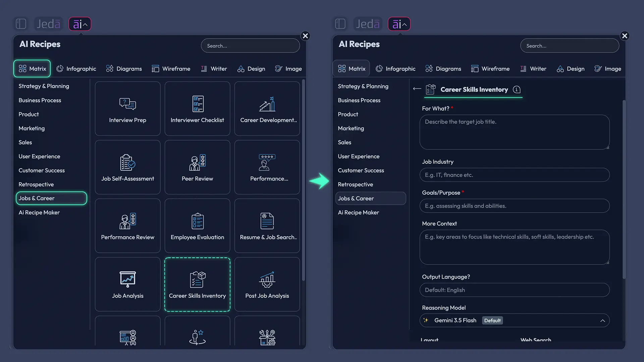The image size is (644, 362).
Task: Focus the Job Industry input field
Action: 514,175
